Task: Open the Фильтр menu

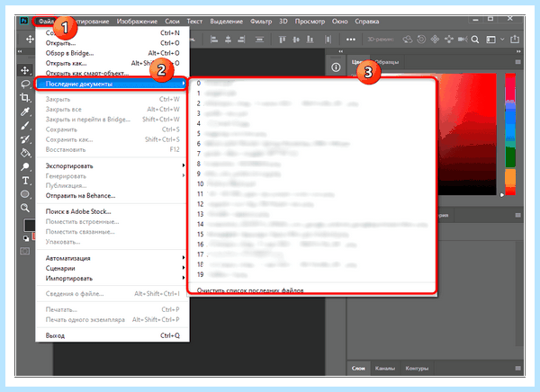Action: tap(261, 22)
